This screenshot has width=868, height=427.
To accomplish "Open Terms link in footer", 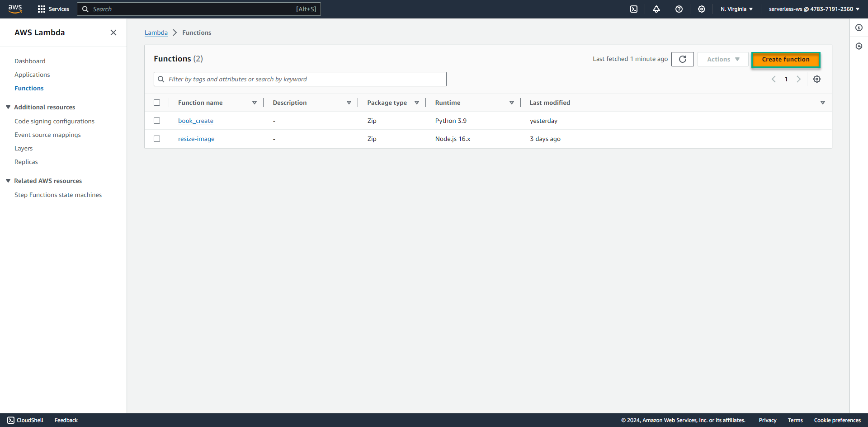I will (x=795, y=420).
